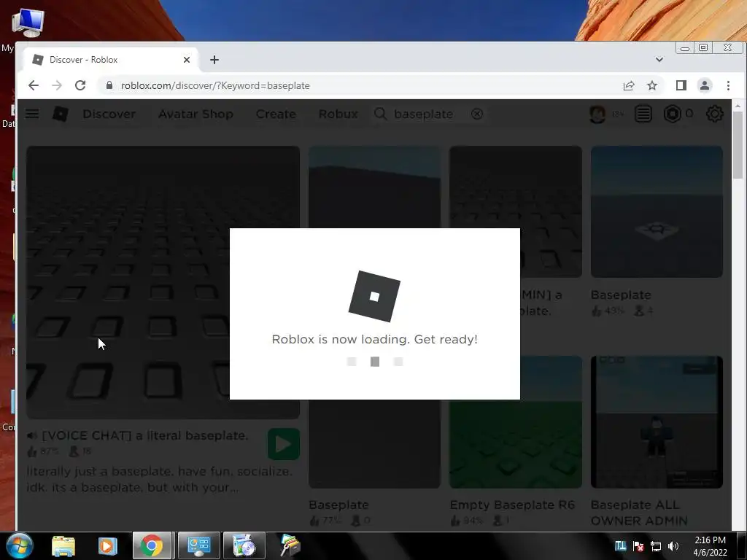This screenshot has height=560, width=747.
Task: Open Avatar Shop in Roblox navigation
Action: coord(196,114)
